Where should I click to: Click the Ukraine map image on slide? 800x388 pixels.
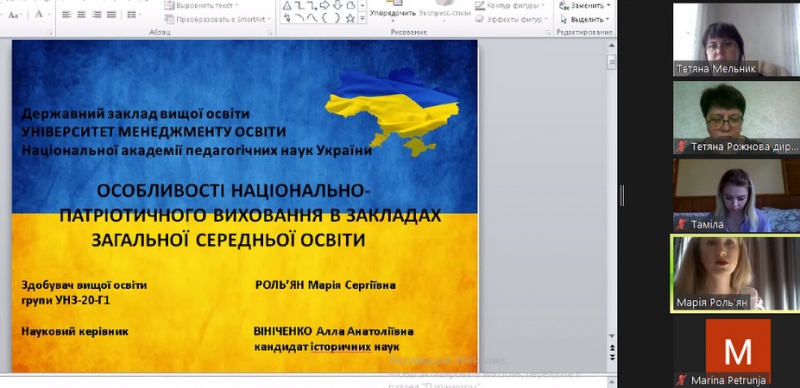[392, 112]
